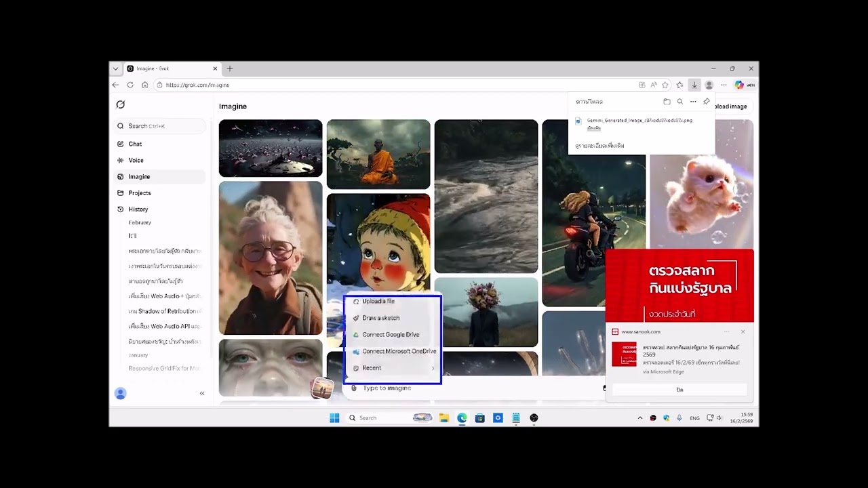868x488 pixels.
Task: Open the flower-head man image
Action: point(486,312)
